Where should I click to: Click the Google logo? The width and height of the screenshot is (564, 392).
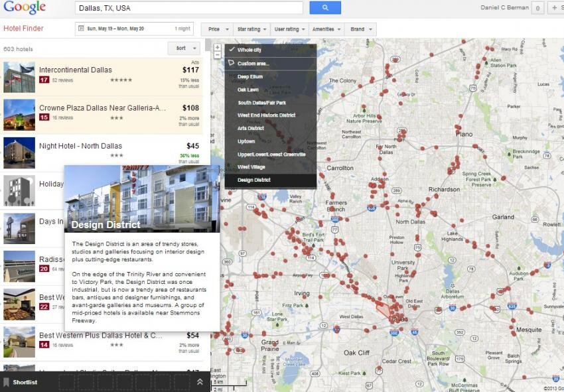[x=25, y=7]
